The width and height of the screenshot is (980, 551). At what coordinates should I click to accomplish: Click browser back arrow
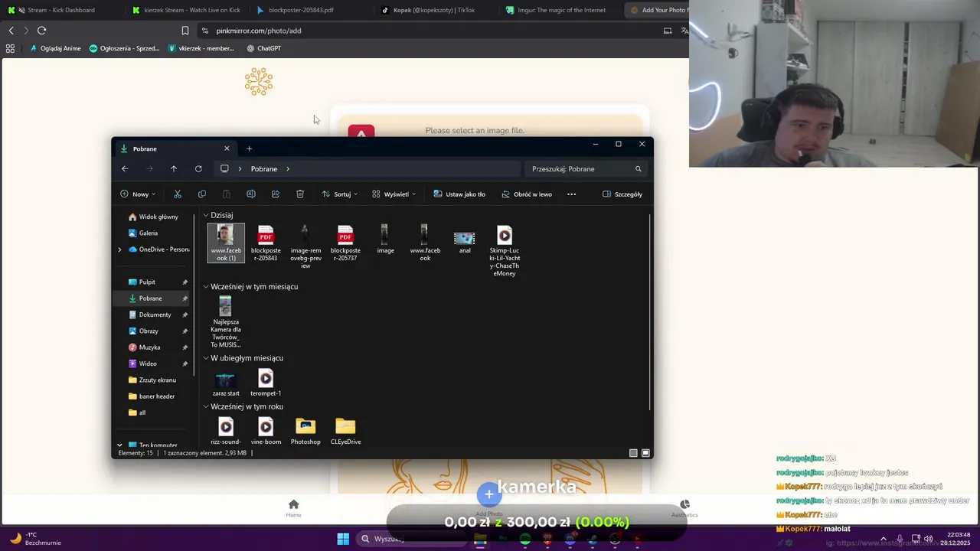(x=11, y=31)
